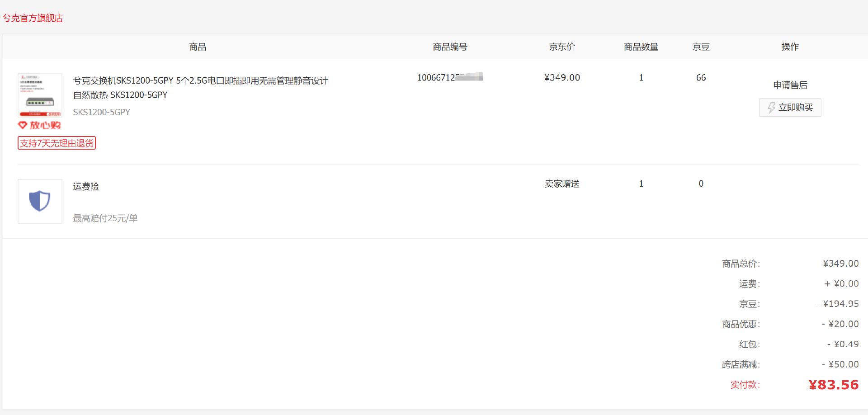
Task: Click 申请售后 to request after-sales service
Action: click(790, 85)
